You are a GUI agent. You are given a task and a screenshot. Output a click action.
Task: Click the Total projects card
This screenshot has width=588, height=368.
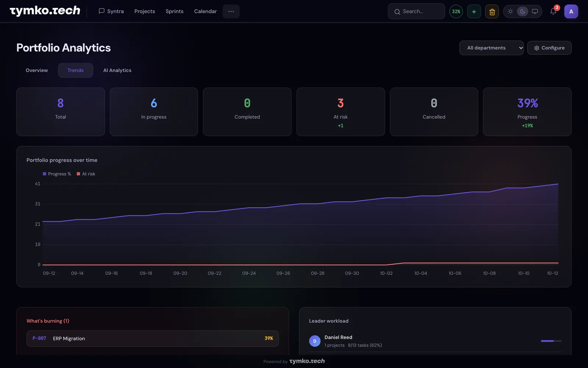pyautogui.click(x=61, y=112)
